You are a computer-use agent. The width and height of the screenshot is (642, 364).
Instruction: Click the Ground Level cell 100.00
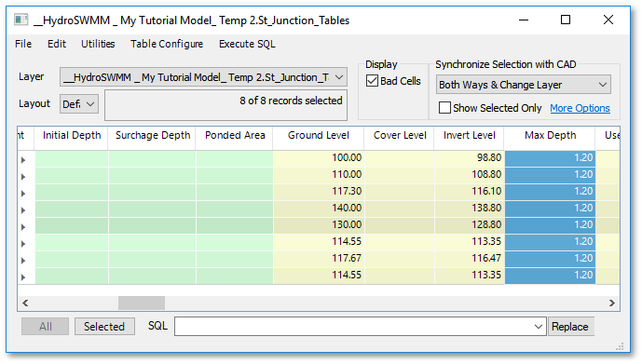click(319, 158)
